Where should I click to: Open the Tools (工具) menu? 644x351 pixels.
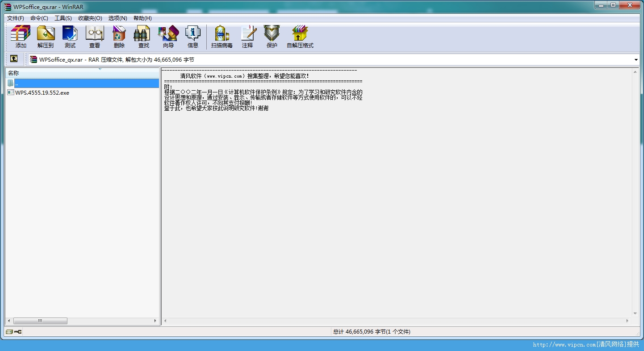coord(63,18)
